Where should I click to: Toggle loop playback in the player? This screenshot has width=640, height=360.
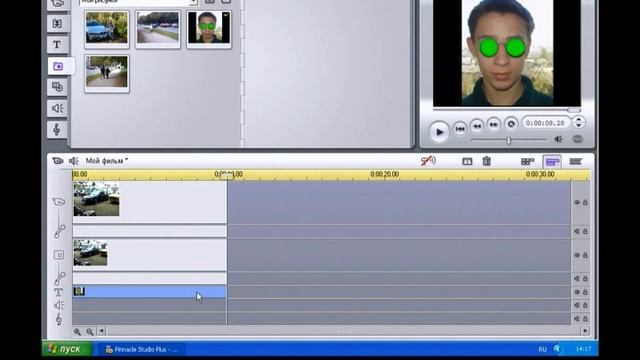point(511,124)
